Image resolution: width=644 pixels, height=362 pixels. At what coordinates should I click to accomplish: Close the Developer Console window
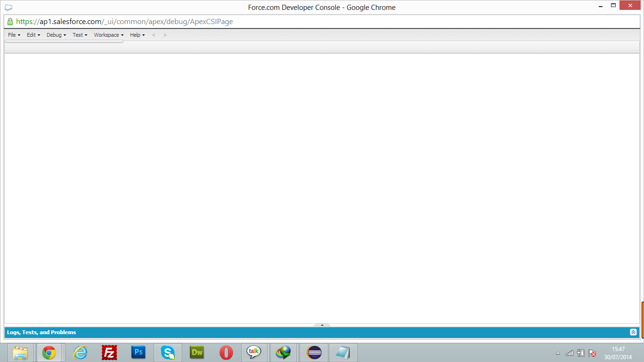(630, 6)
